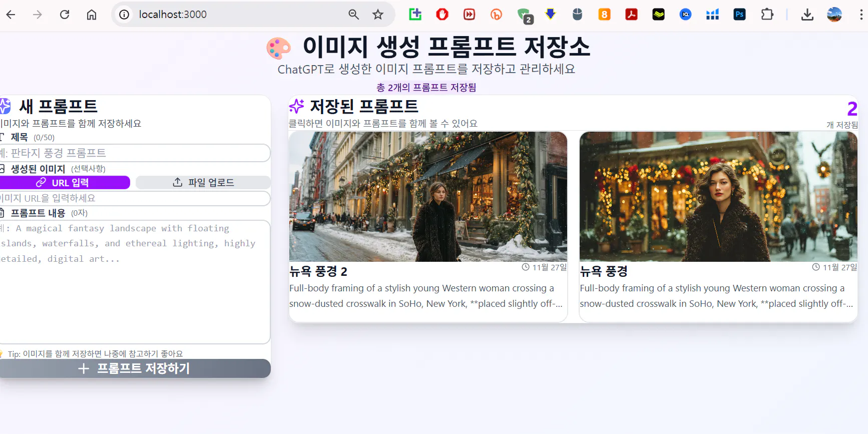
Task: Focus the 제목 title input field
Action: point(135,153)
